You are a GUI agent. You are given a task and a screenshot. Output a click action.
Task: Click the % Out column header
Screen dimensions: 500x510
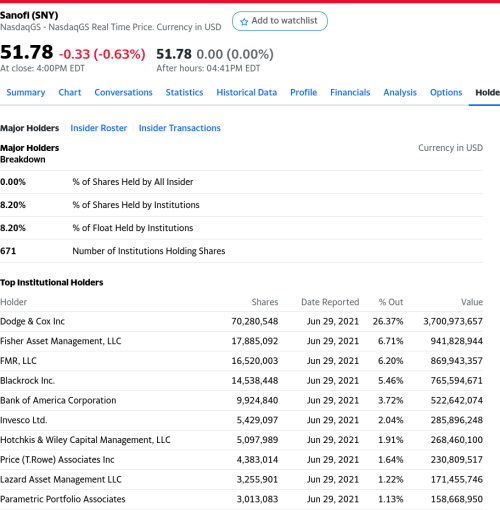(x=391, y=302)
